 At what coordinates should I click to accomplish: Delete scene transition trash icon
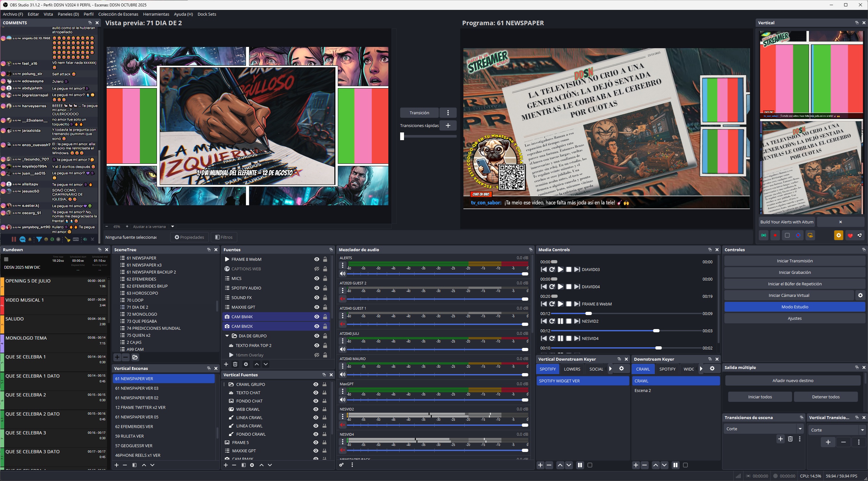pyautogui.click(x=790, y=439)
